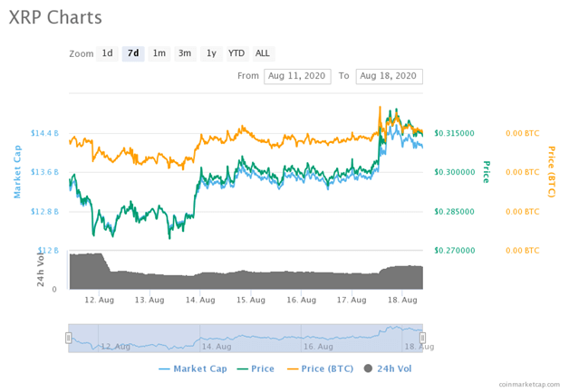Edit the From date field Aug 11, 2020
Screen dimensions: 569x392
[297, 76]
